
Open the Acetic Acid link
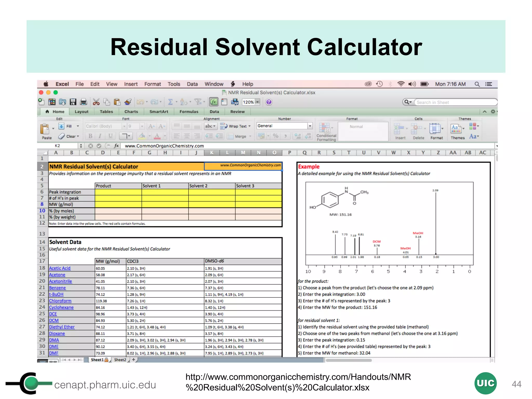(60, 268)
